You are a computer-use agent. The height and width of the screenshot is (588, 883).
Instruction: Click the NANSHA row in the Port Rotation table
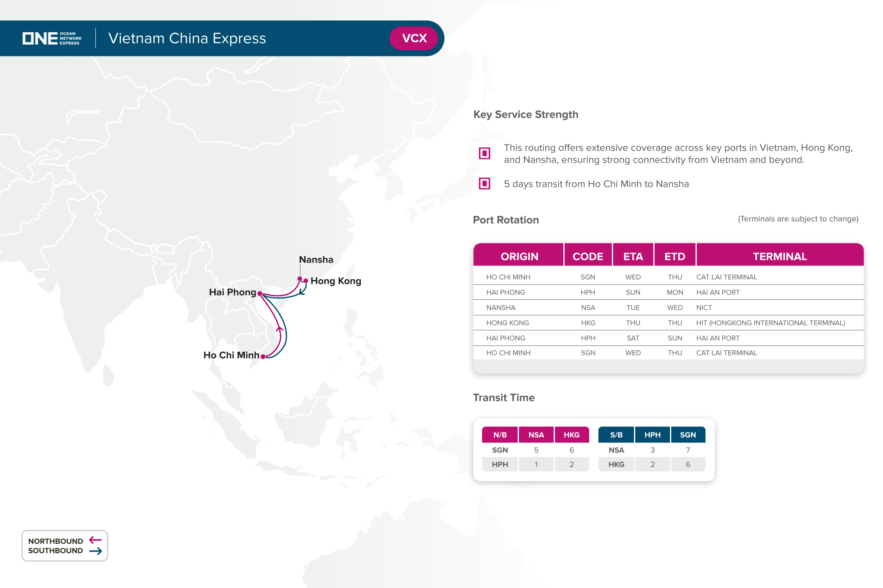coord(501,308)
